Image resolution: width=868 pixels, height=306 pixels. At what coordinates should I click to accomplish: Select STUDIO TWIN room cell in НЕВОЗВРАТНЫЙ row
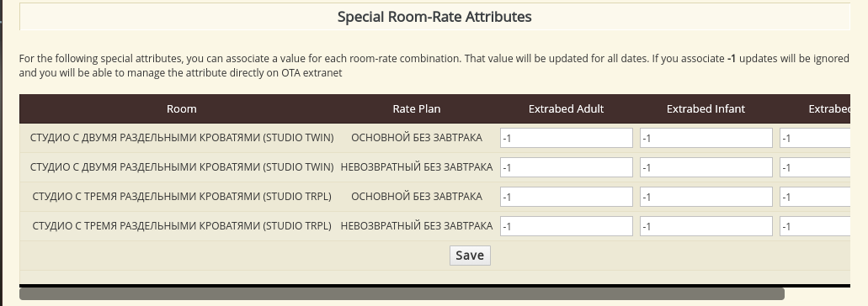point(182,166)
